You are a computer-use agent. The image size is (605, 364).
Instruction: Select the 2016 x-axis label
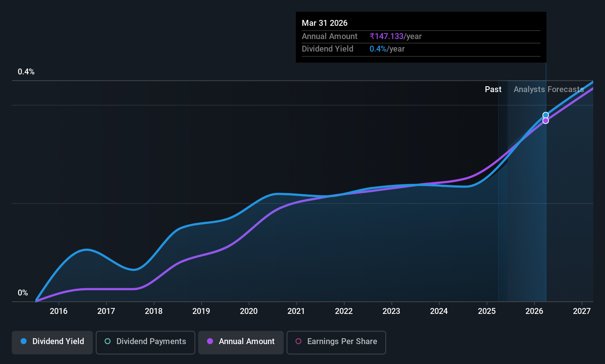pyautogui.click(x=59, y=311)
